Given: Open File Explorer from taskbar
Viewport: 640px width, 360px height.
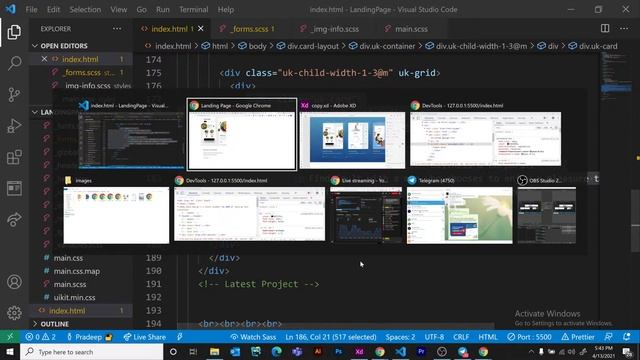Looking at the screenshot, I should click(x=215, y=352).
